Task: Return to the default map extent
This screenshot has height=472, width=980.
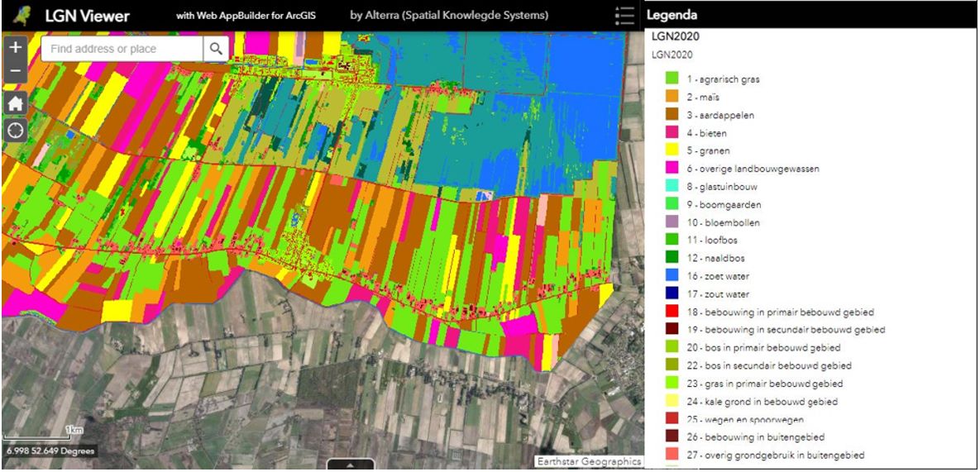Action: click(x=15, y=103)
